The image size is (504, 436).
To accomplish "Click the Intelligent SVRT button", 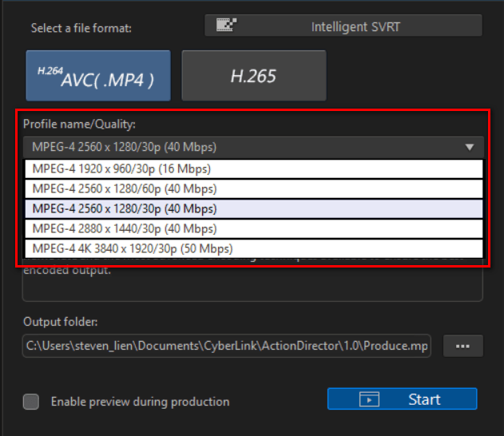I will 343,26.
